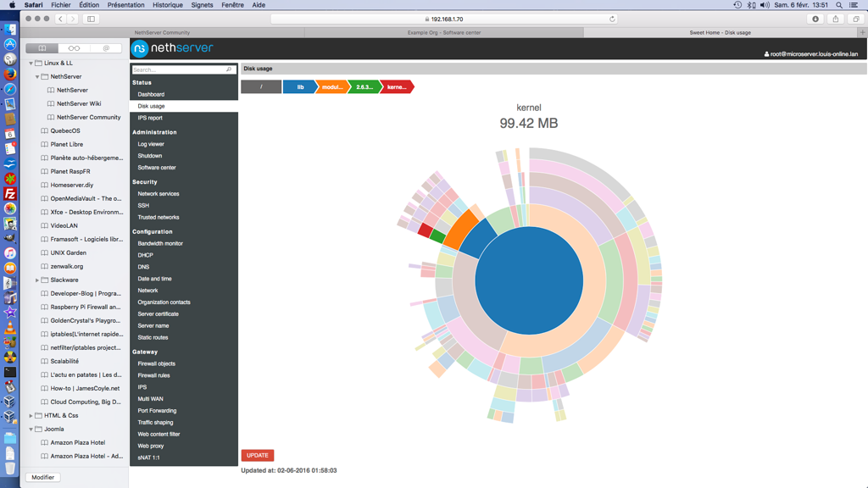Add a new Safari tab
This screenshot has width=868, height=488.
[862, 33]
